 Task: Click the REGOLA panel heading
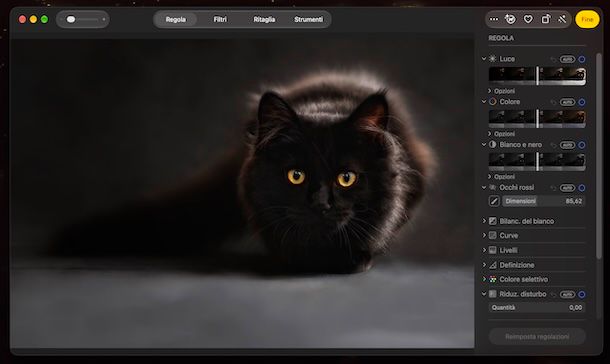tap(501, 38)
